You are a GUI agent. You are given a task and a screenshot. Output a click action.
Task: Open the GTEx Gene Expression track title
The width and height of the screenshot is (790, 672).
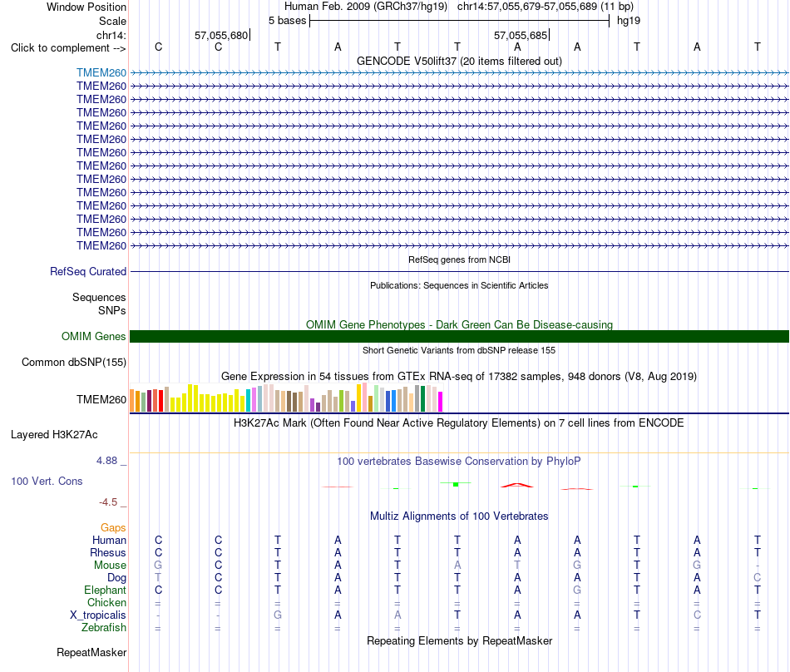[x=459, y=376]
